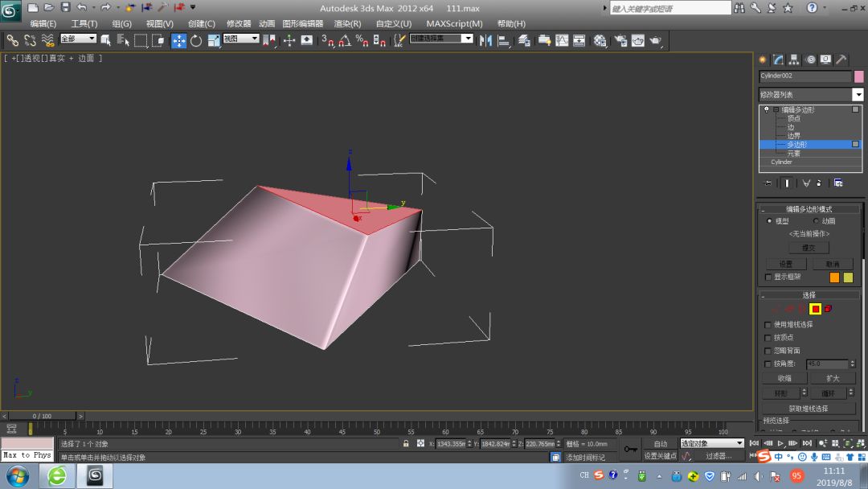Open the Curve Editor icon
The image size is (868, 489).
coord(562,40)
